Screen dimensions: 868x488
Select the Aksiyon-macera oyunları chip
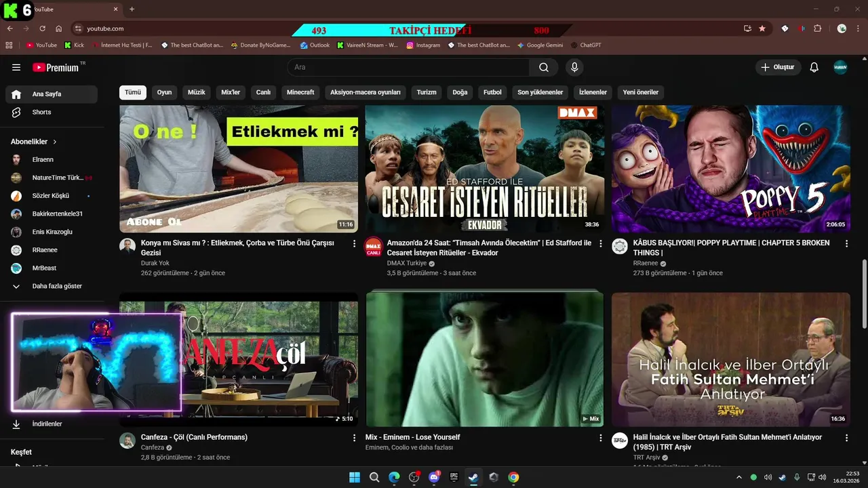pyautogui.click(x=366, y=92)
